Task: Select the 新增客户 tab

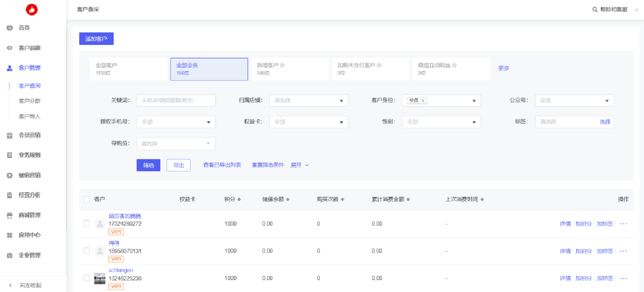Action: 289,69
